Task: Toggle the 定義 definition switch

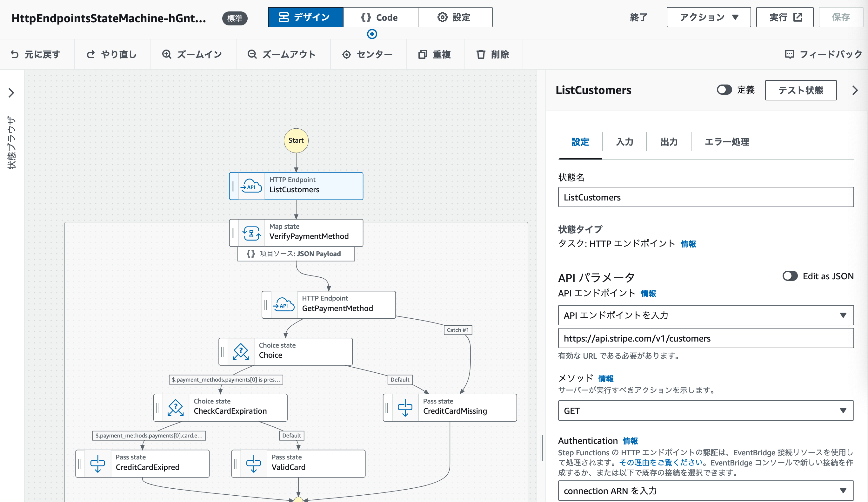Action: point(724,90)
